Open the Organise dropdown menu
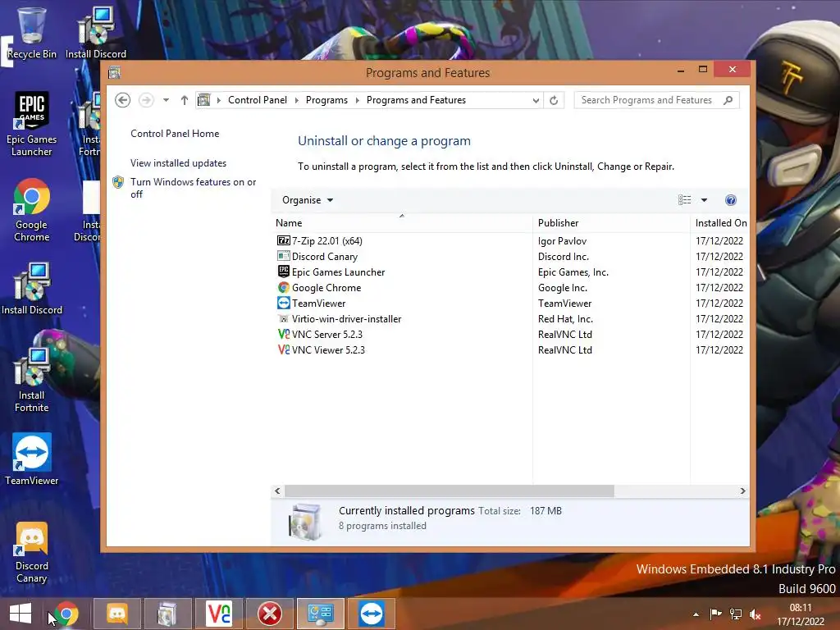The height and width of the screenshot is (630, 840). click(x=308, y=200)
